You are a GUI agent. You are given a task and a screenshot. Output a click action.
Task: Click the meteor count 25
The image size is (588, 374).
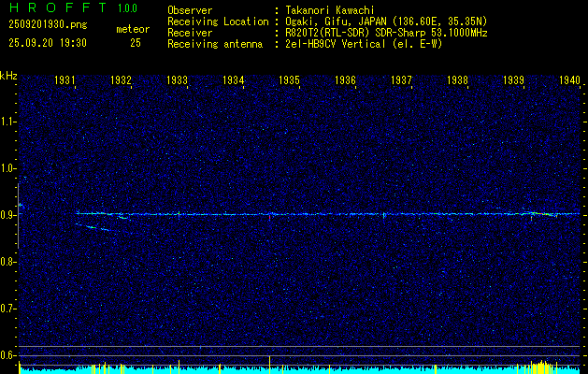(136, 43)
